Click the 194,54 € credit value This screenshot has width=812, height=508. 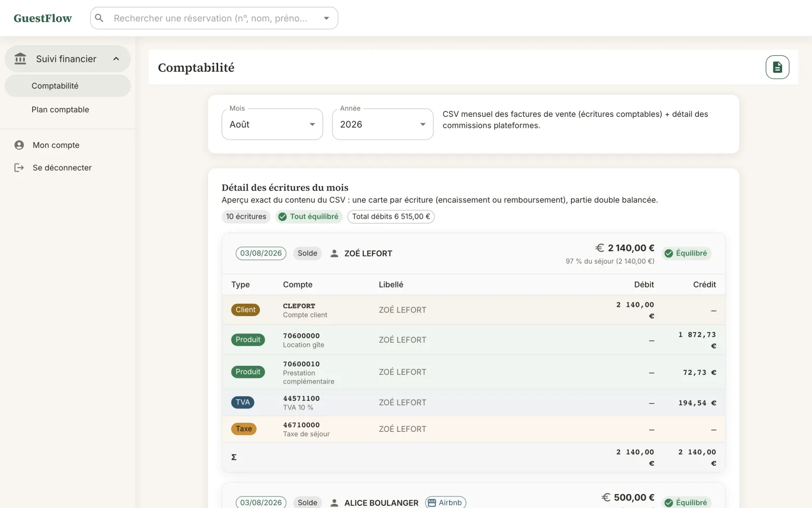click(x=697, y=403)
